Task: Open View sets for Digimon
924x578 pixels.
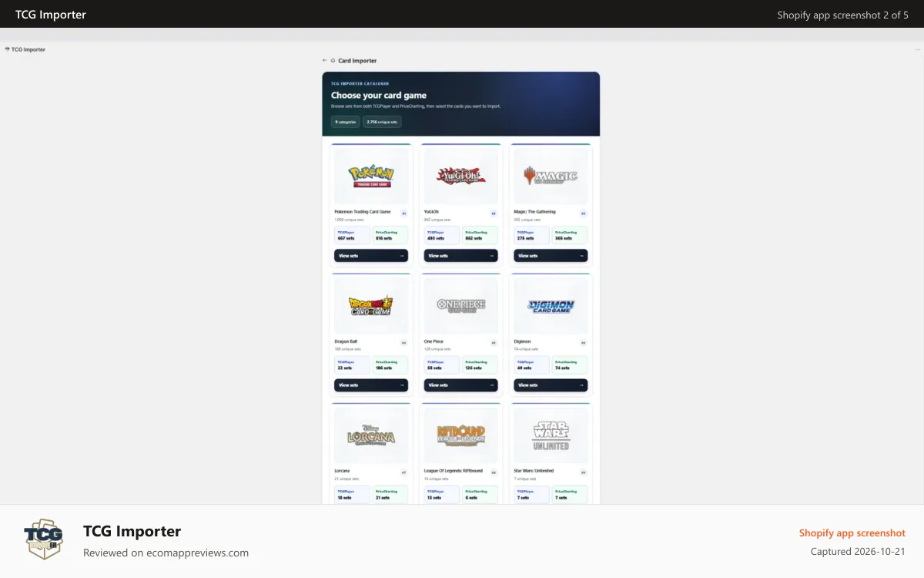Action: (551, 385)
